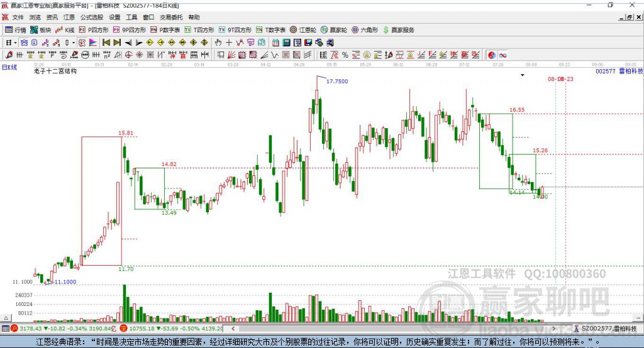Open the T数字表 tool
The width and height of the screenshot is (644, 348).
(271, 30)
